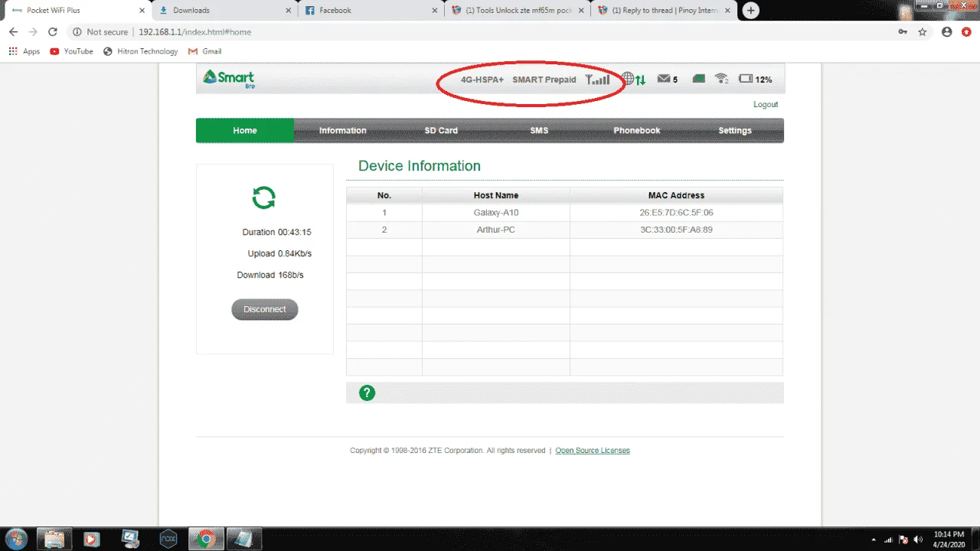Click the Disconnect button
The width and height of the screenshot is (980, 551).
tap(265, 309)
